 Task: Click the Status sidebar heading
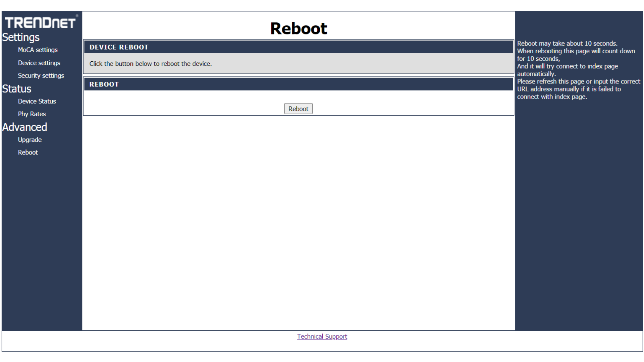pos(17,89)
